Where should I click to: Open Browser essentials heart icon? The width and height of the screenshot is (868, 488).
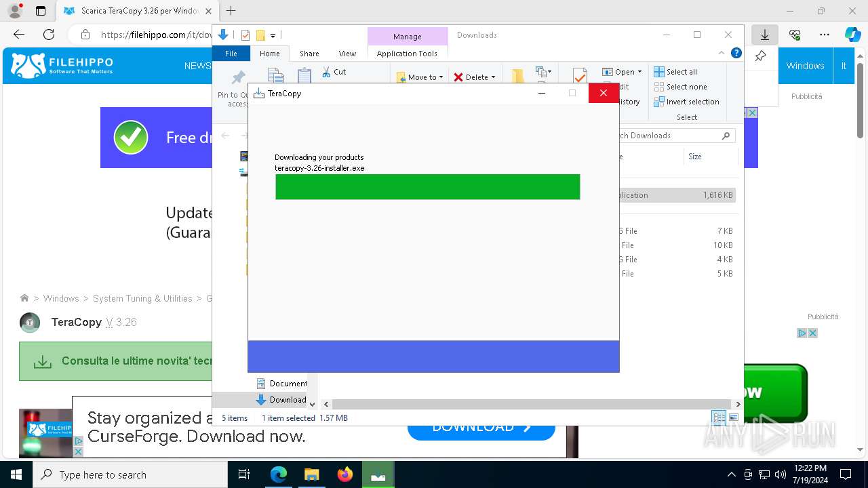tap(795, 35)
